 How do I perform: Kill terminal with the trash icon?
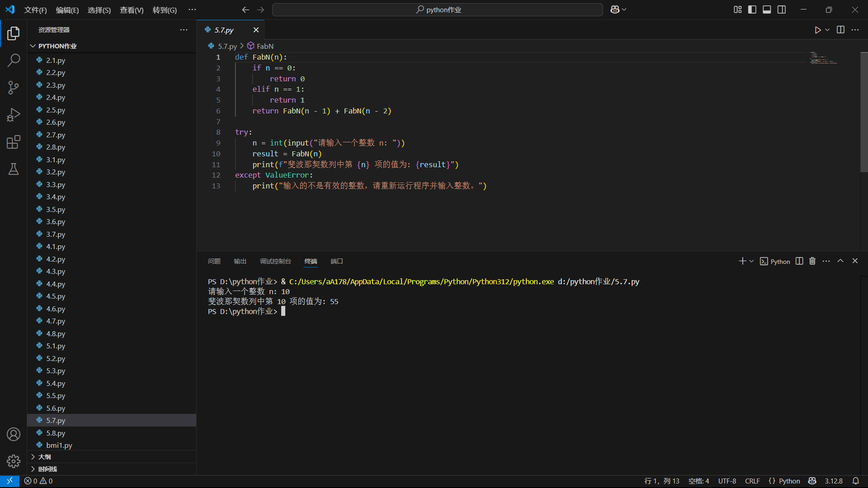(x=812, y=261)
